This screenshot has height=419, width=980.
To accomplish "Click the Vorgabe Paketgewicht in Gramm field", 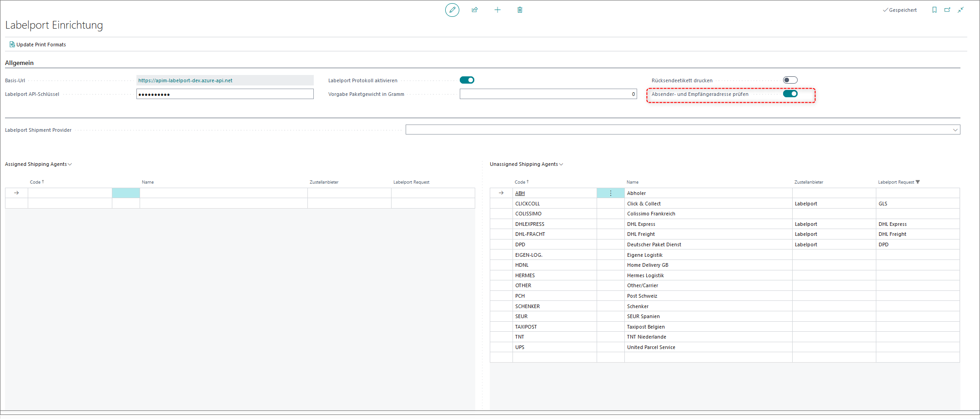I will pyautogui.click(x=548, y=94).
